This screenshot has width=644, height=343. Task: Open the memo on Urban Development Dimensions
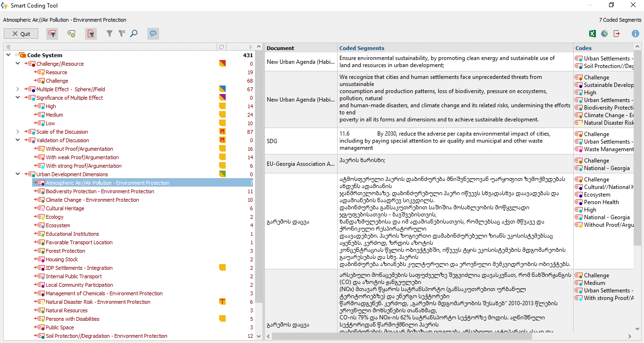tap(222, 174)
